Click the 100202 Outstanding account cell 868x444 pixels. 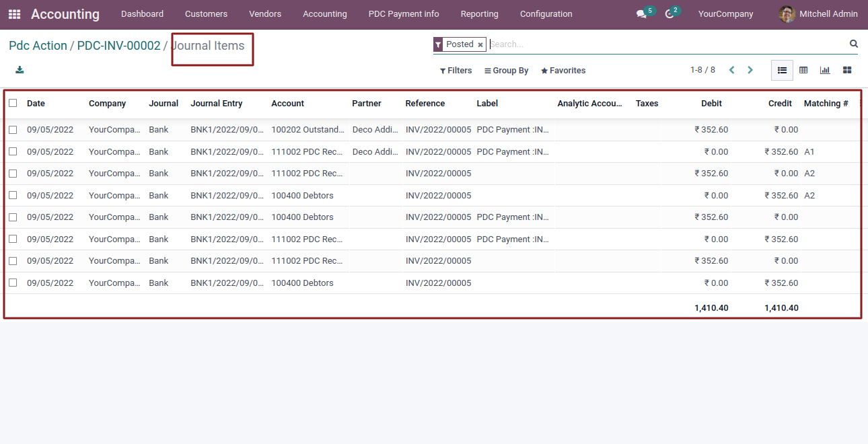(x=308, y=130)
